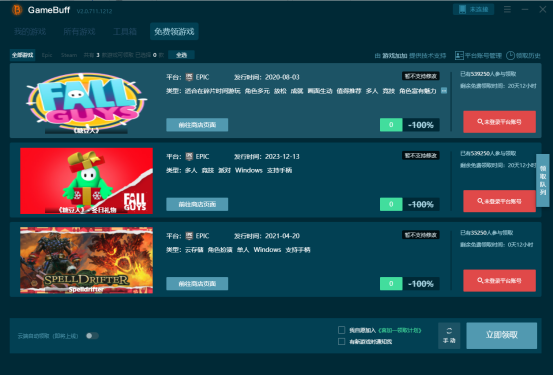The width and height of the screenshot is (553, 375).
Task: Check 我自愿加入 plan checkbox
Action: (341, 330)
